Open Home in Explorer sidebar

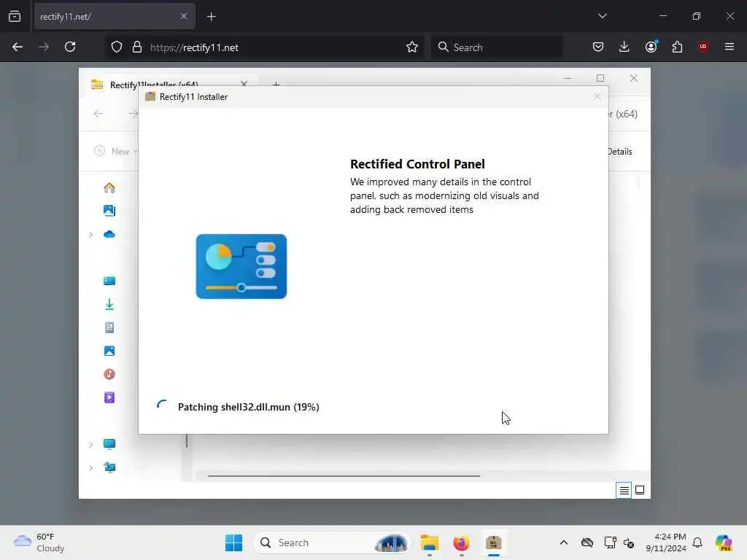coord(109,187)
